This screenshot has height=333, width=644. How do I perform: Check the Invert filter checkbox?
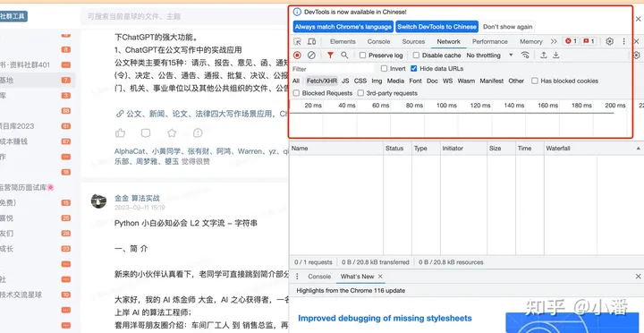coord(384,69)
